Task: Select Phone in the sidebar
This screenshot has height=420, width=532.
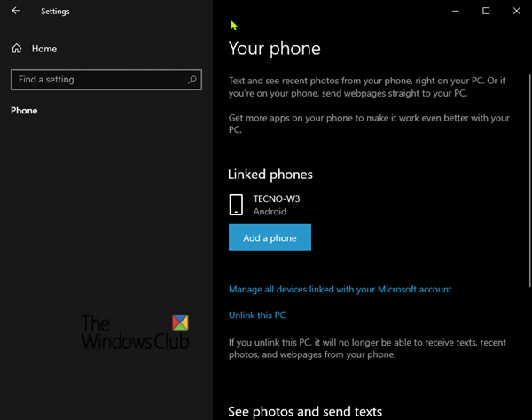Action: (24, 111)
